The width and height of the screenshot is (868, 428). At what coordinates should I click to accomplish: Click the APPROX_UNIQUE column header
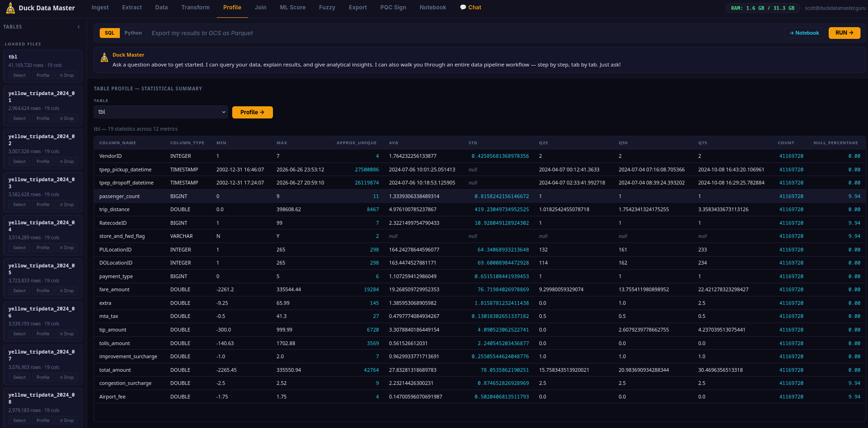coord(357,143)
